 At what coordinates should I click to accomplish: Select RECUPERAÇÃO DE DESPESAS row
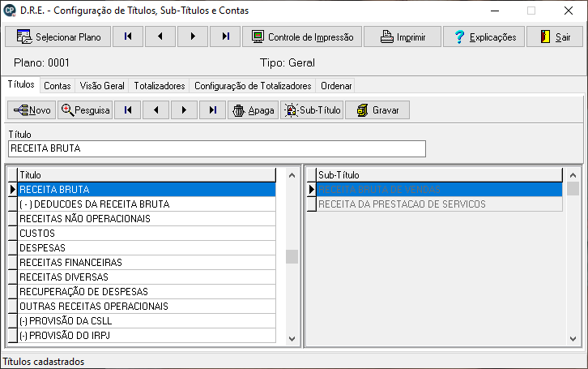tap(147, 292)
